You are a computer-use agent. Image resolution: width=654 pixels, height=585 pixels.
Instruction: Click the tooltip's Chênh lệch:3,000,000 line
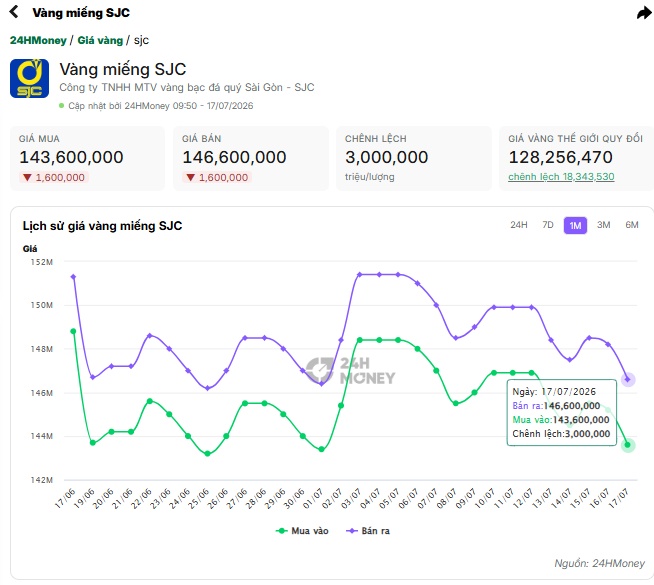point(561,434)
